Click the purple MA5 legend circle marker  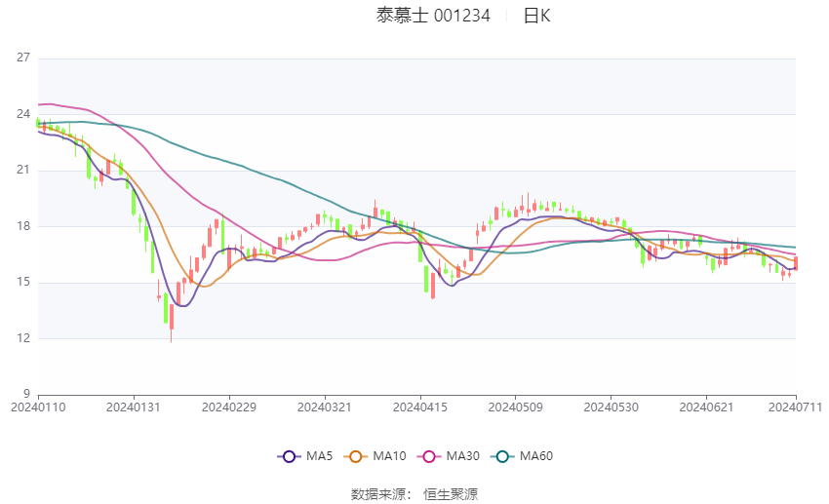[288, 456]
